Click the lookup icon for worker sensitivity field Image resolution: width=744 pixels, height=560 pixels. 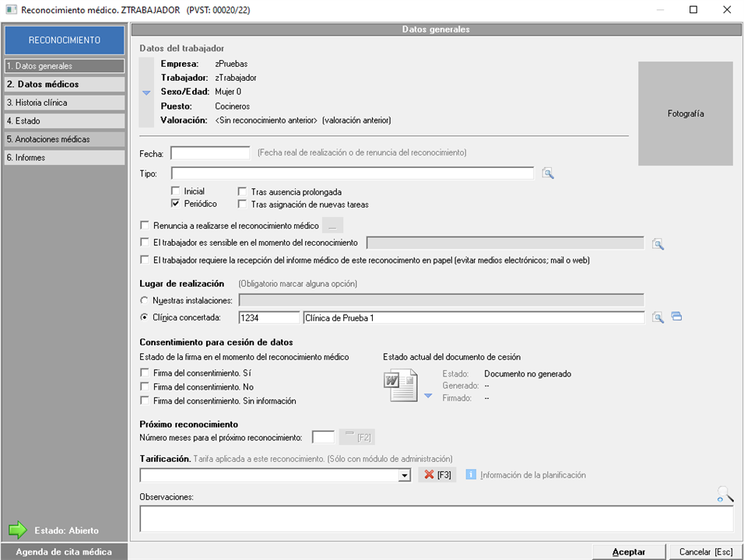pyautogui.click(x=658, y=244)
